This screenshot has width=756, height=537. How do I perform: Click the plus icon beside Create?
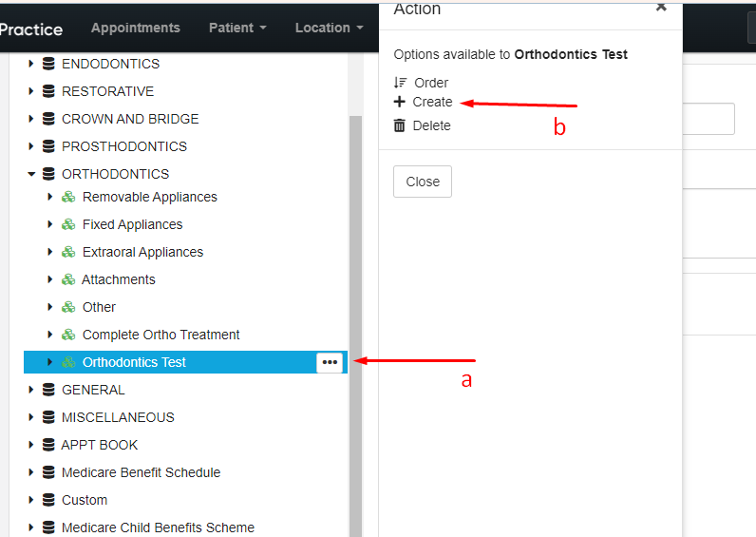pyautogui.click(x=399, y=102)
